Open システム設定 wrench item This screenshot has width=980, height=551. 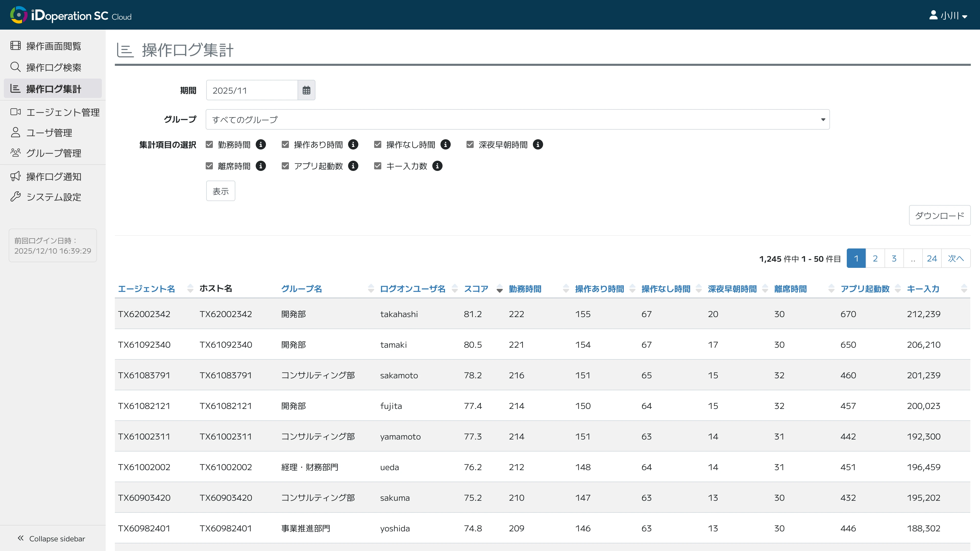(53, 197)
